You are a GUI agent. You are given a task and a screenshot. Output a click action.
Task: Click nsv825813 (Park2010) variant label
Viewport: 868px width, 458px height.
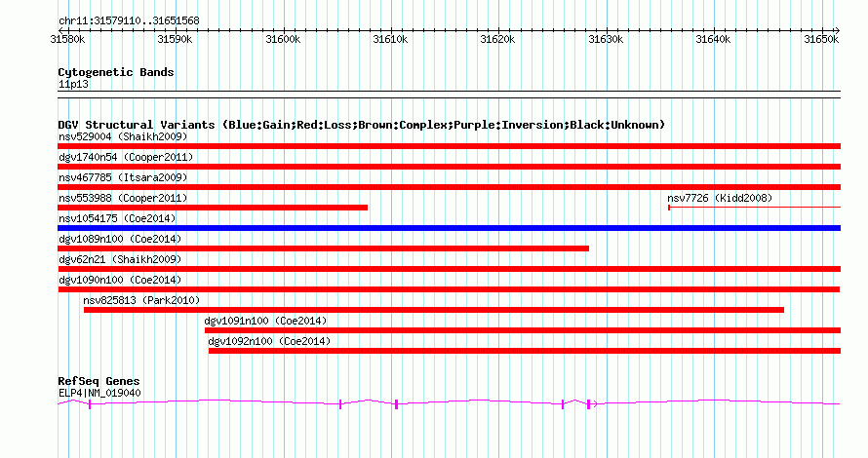pyautogui.click(x=141, y=300)
